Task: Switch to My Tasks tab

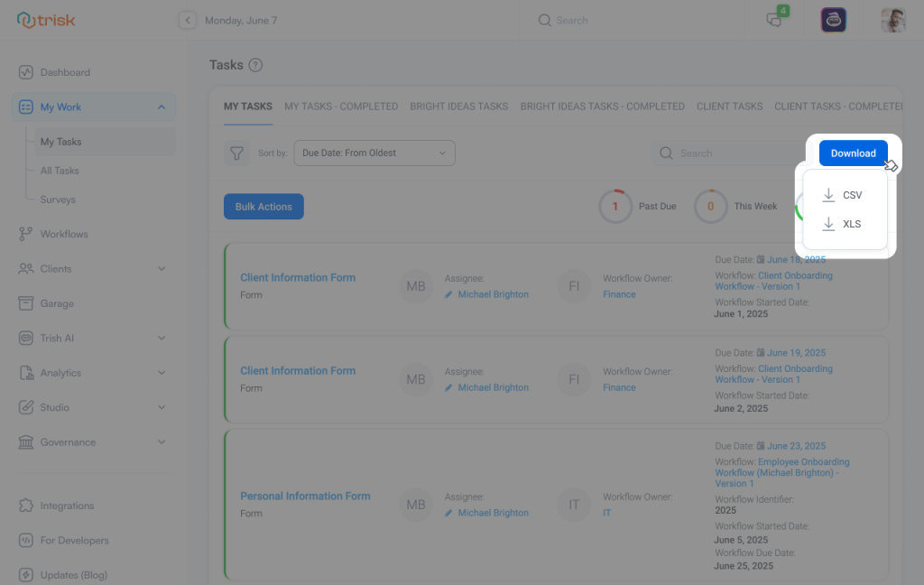Action: point(248,107)
